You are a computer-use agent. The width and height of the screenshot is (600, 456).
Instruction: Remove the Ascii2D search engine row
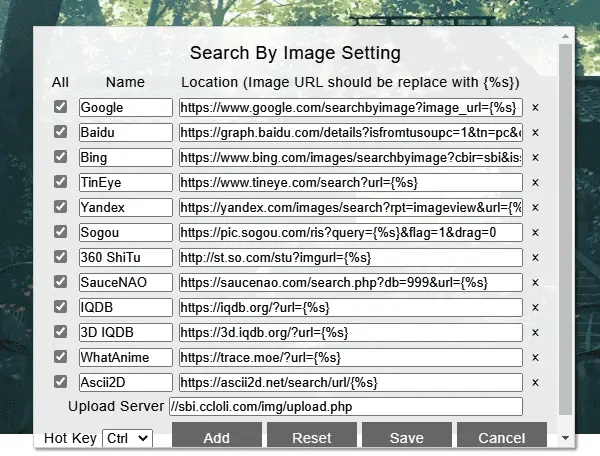click(x=535, y=383)
